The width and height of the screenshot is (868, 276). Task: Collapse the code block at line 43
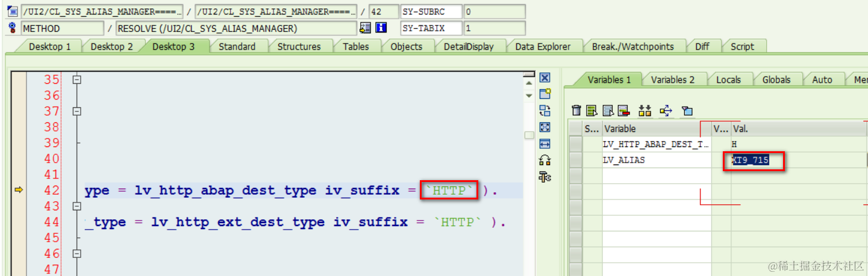[x=76, y=206]
